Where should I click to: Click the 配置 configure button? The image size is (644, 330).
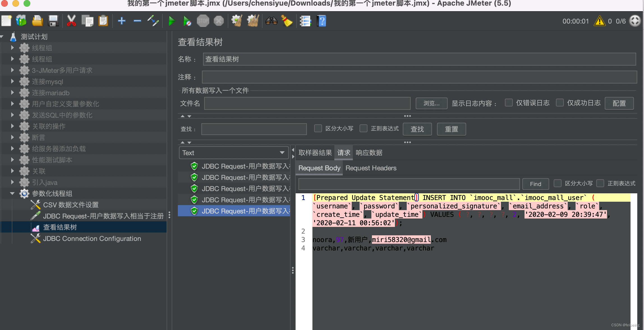tap(619, 103)
